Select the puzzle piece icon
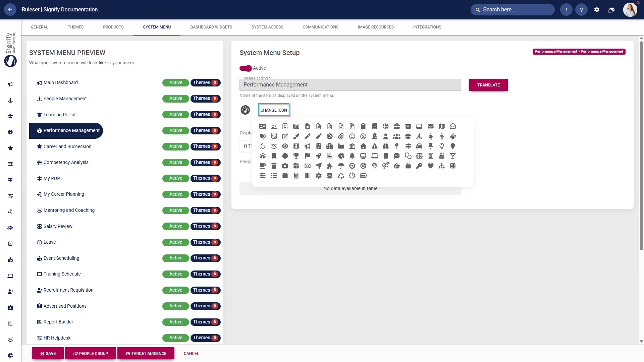The height and width of the screenshot is (362, 644). [x=330, y=166]
